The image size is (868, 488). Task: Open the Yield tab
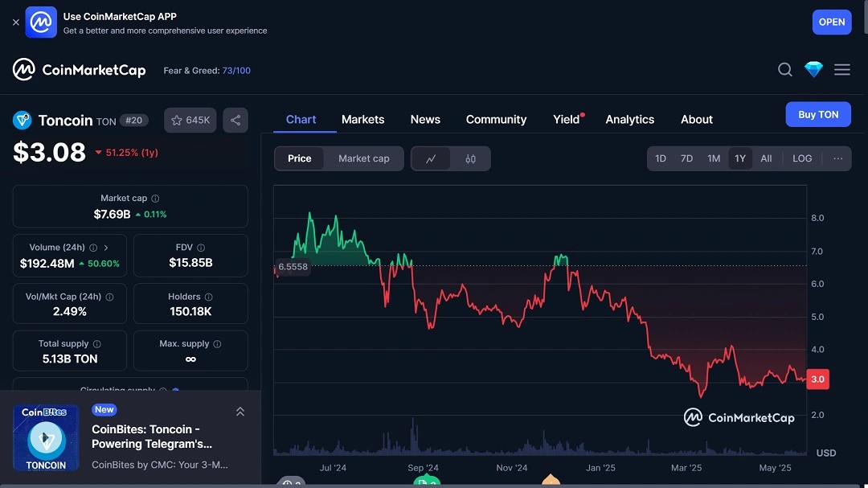pos(567,119)
